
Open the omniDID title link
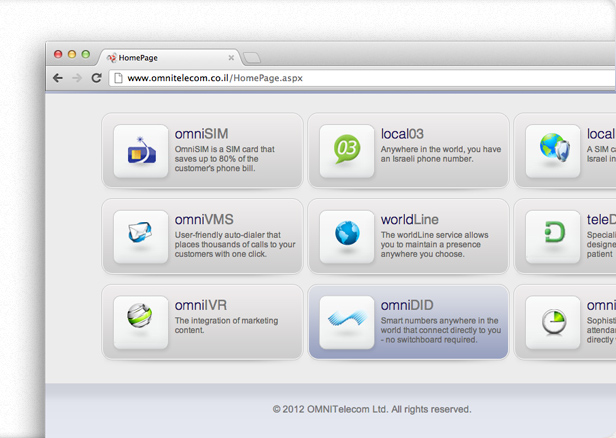[x=407, y=305]
